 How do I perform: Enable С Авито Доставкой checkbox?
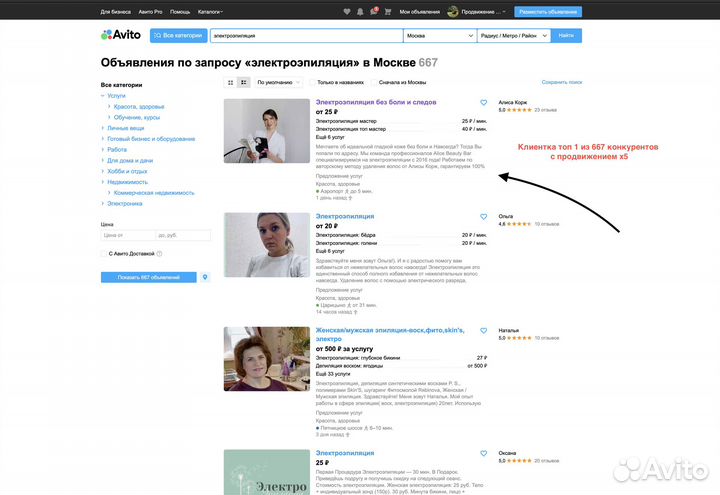[104, 253]
